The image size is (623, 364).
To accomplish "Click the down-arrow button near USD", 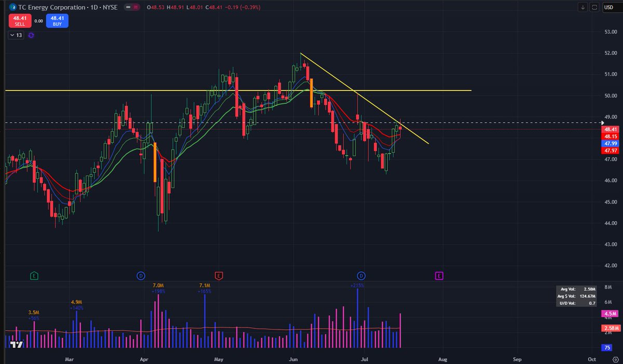I will pos(583,7).
